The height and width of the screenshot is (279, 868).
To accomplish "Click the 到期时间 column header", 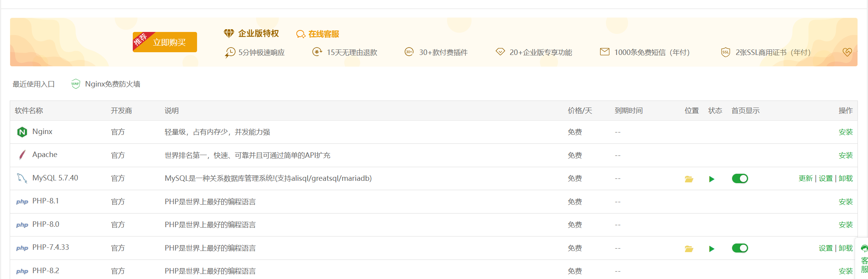I will click(x=629, y=111).
